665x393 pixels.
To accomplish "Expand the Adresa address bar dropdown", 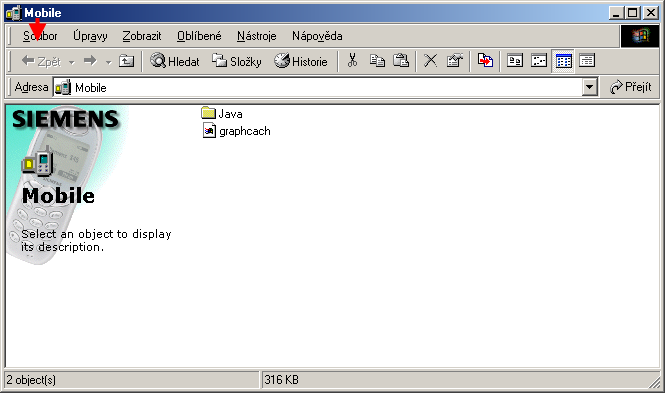I will pyautogui.click(x=589, y=87).
